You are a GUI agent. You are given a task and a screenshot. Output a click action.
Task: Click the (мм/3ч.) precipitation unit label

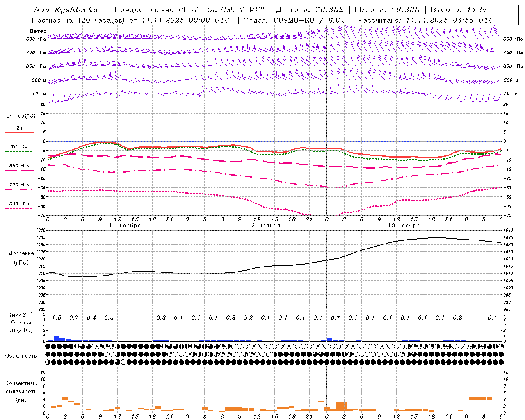click(21, 315)
